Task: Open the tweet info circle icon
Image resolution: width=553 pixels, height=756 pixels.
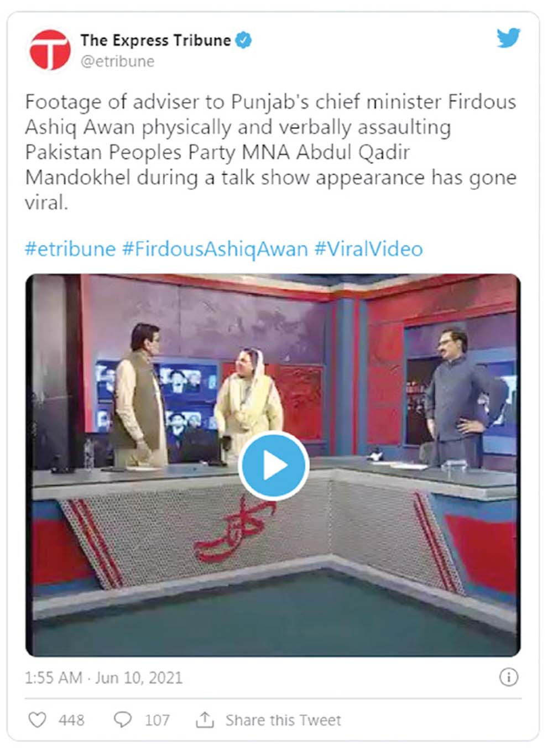Action: pyautogui.click(x=508, y=677)
